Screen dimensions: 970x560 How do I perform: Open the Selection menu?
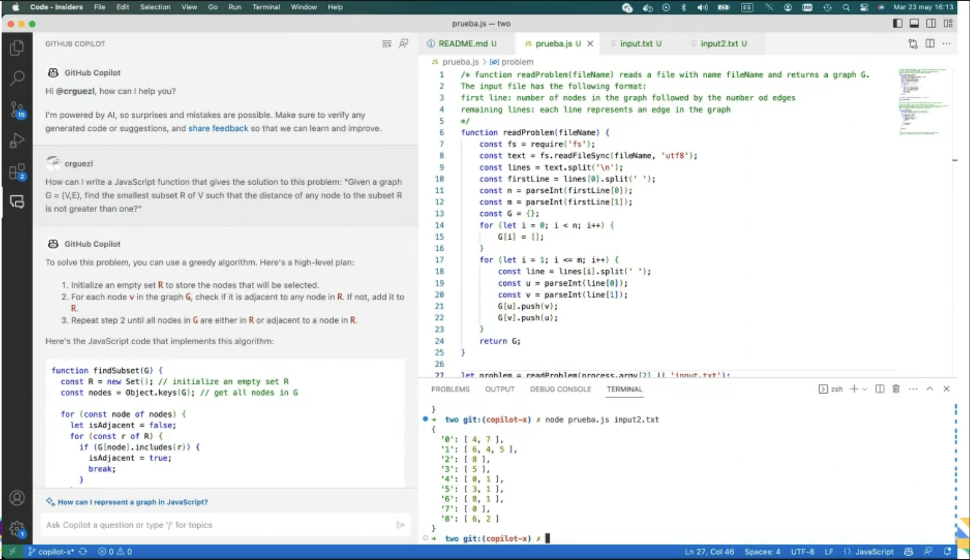click(x=155, y=8)
